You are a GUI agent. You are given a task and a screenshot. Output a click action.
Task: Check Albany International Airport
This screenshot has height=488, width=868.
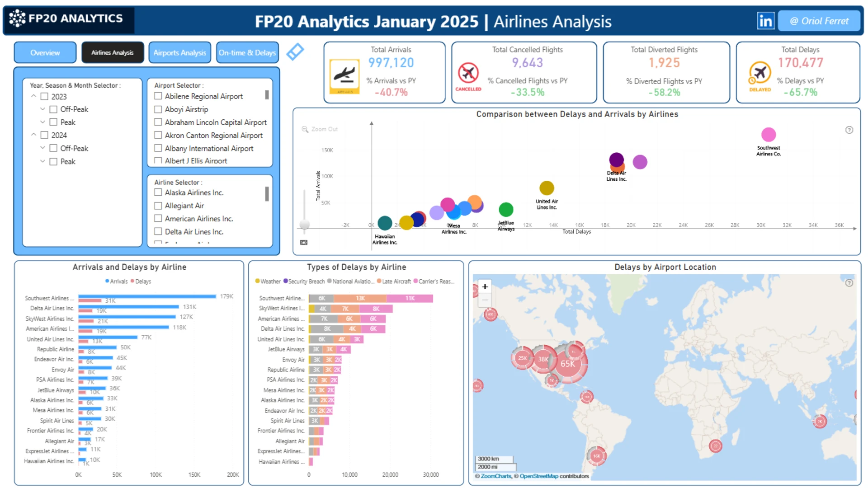[x=158, y=148]
